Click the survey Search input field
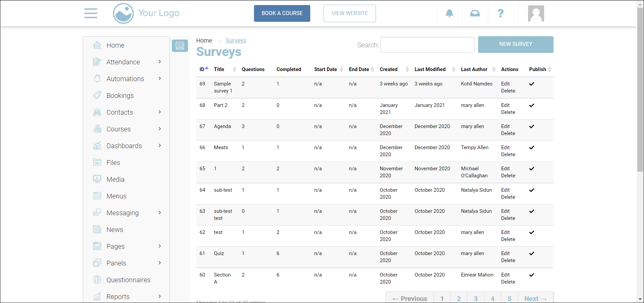The height and width of the screenshot is (303, 644). (x=427, y=45)
